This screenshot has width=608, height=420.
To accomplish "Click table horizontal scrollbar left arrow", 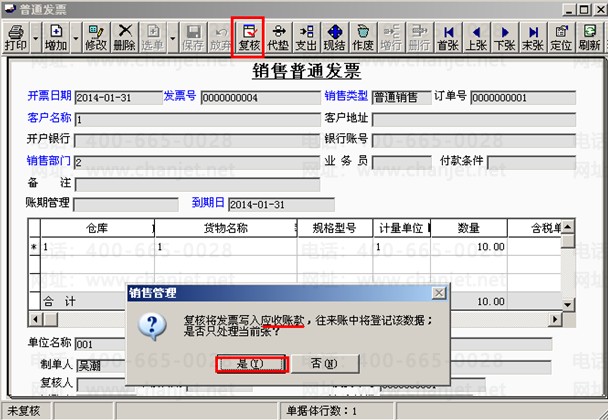I will (x=36, y=319).
